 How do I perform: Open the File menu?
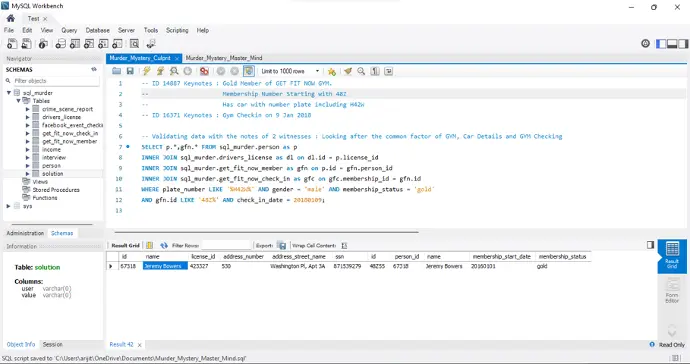pyautogui.click(x=9, y=30)
